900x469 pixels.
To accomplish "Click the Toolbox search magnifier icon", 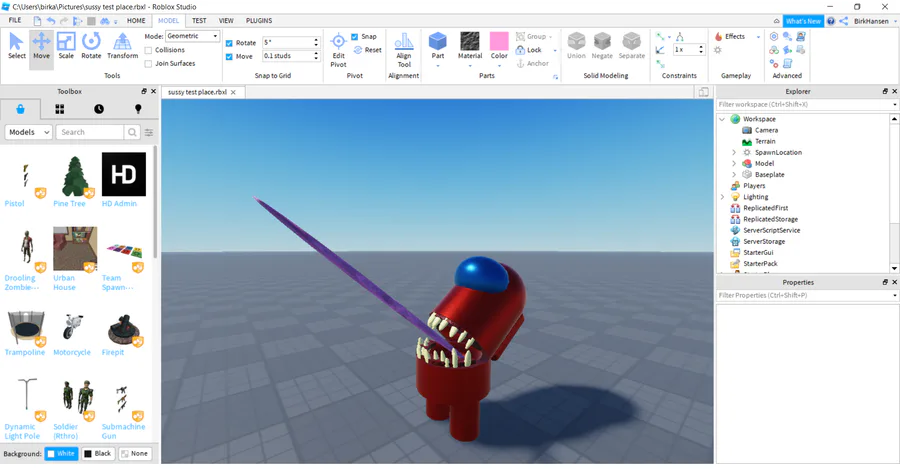I will [132, 132].
